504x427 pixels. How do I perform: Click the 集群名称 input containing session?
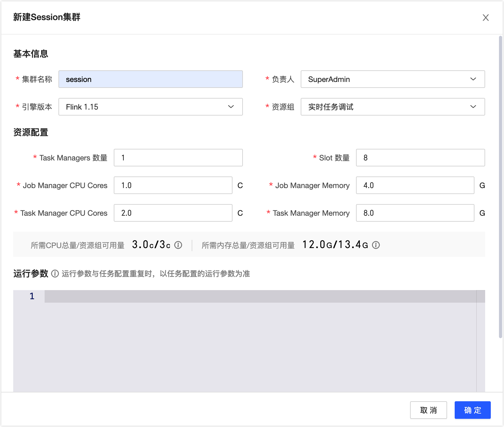pyautogui.click(x=151, y=79)
